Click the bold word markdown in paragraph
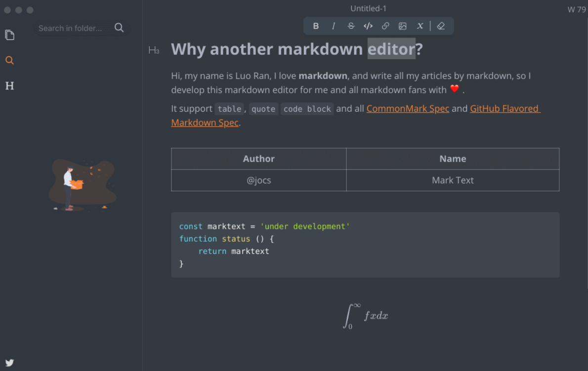The width and height of the screenshot is (588, 371). pyautogui.click(x=323, y=76)
